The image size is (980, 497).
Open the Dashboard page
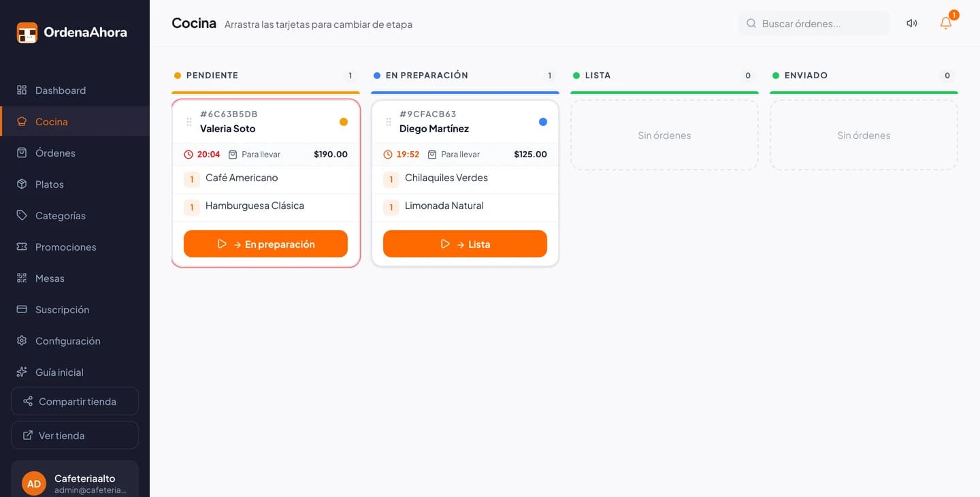(75, 91)
